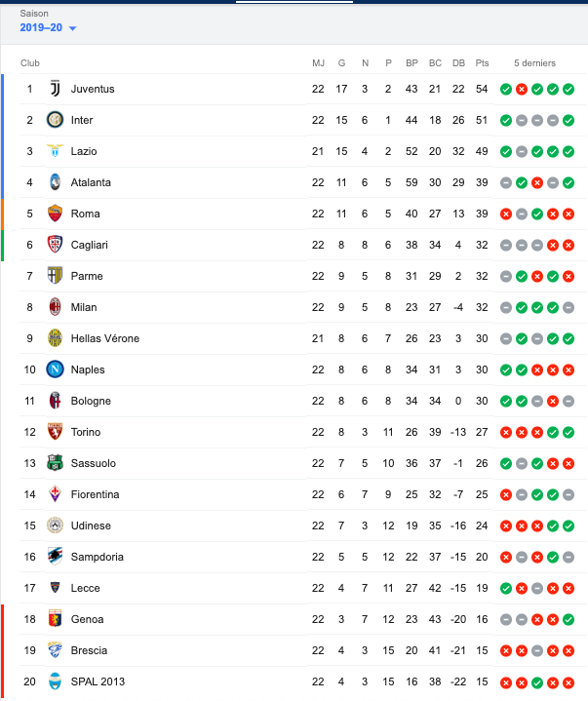
Task: Click the Naples club logo icon
Action: (x=55, y=370)
